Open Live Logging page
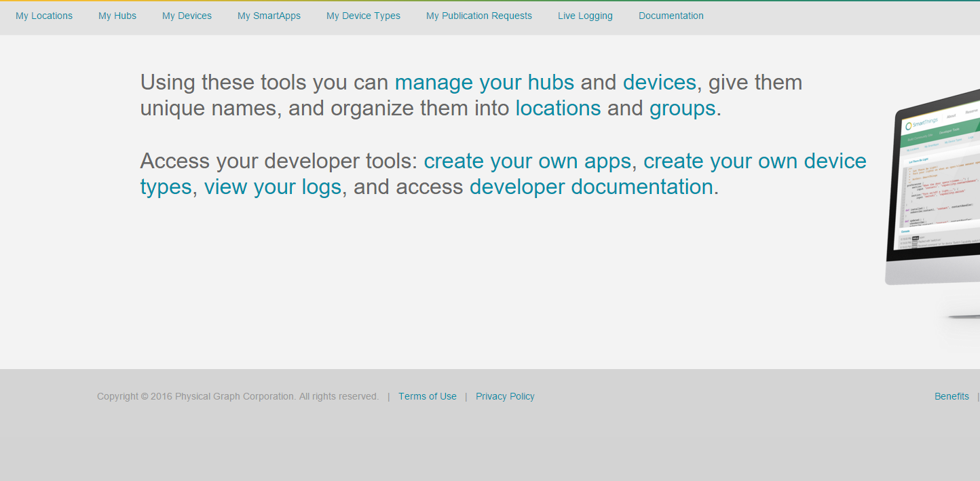The width and height of the screenshot is (980, 481). coord(585,16)
